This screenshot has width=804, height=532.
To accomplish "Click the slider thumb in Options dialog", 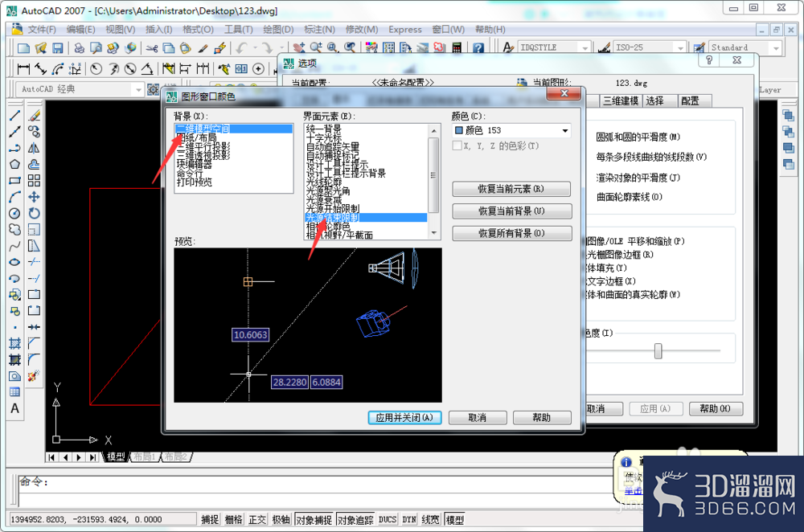I will pos(658,351).
